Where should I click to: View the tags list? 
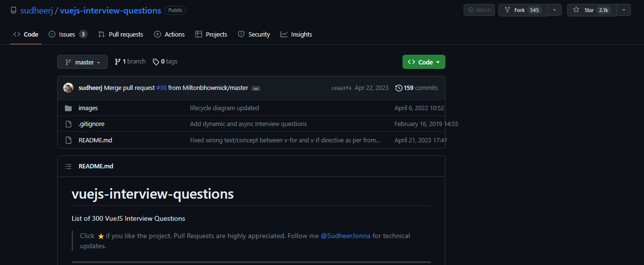(165, 62)
